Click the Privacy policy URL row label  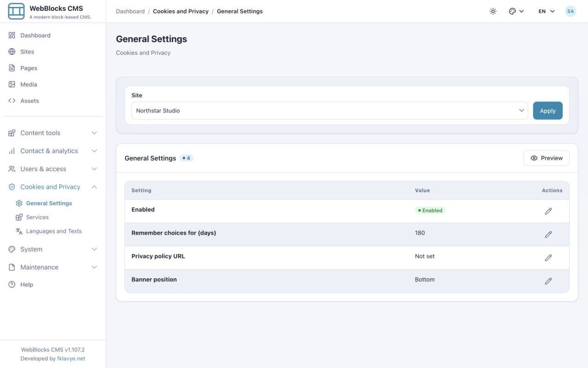158,256
